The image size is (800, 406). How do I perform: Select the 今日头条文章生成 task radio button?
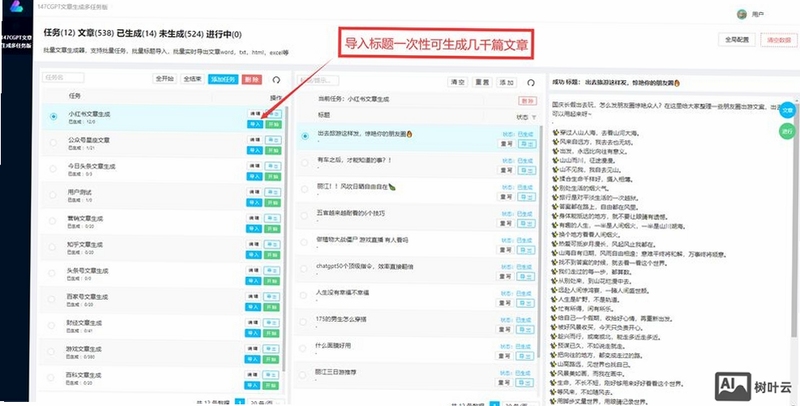[53, 168]
